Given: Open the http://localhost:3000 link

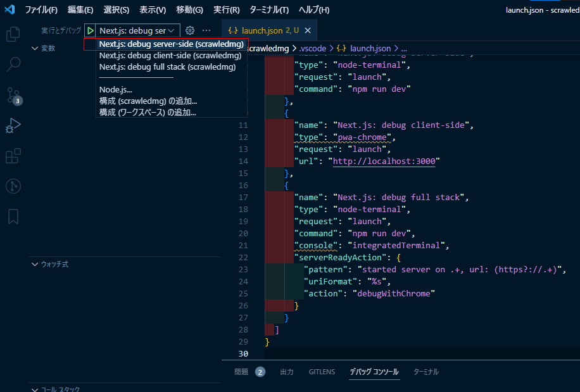Looking at the screenshot, I should click(x=384, y=161).
